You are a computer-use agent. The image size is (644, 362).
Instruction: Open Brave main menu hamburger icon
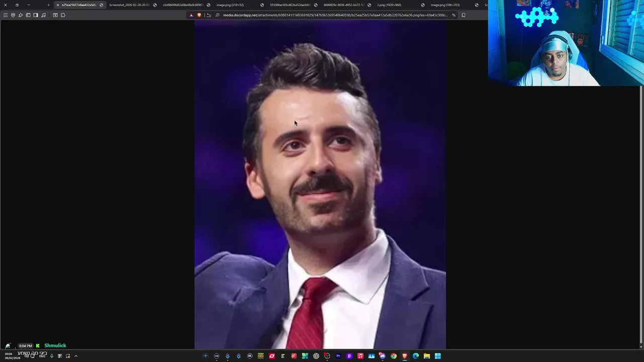[x=6, y=15]
